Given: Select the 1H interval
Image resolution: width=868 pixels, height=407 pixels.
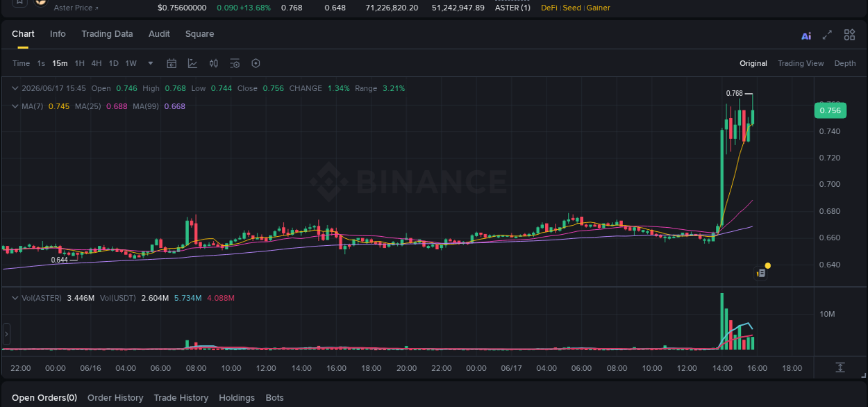Looking at the screenshot, I should [79, 63].
